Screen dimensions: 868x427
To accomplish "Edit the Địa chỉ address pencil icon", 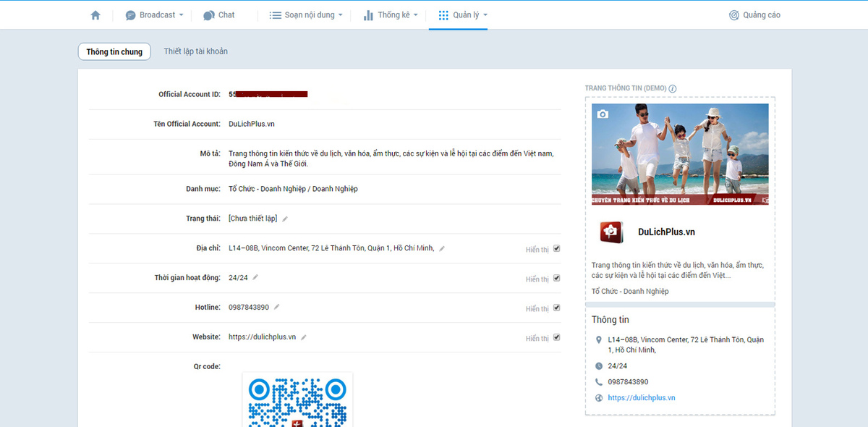I will tap(442, 248).
